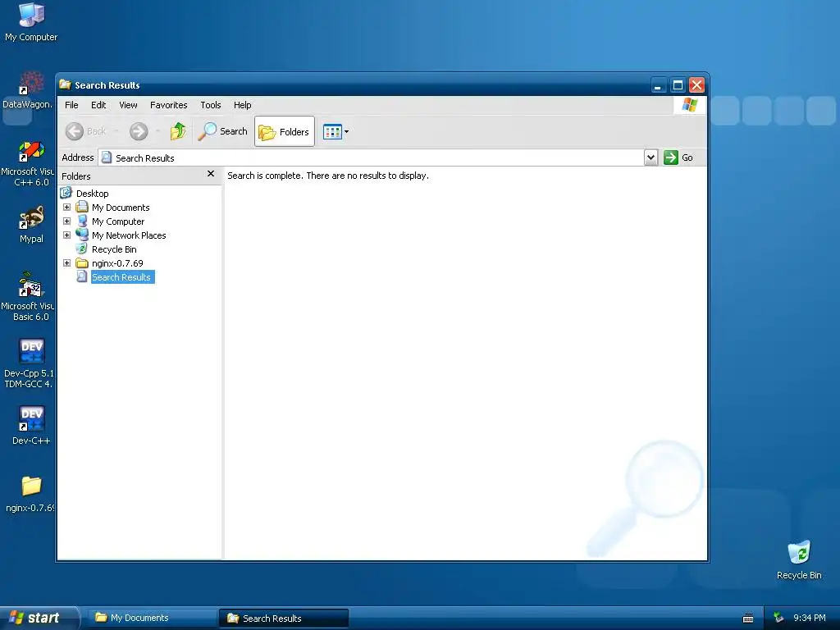Click the Forward navigation arrow

[139, 131]
